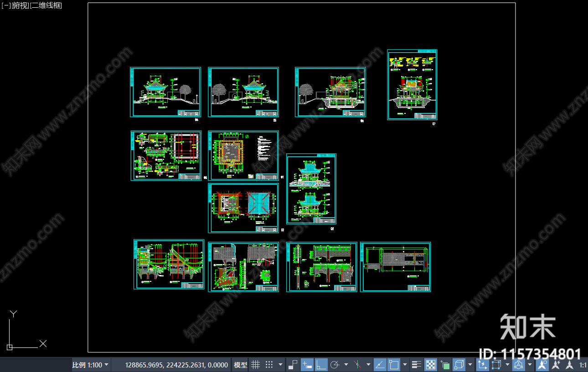Select top-left pavilion elevation sheet with tree
The image size is (588, 372).
click(165, 92)
